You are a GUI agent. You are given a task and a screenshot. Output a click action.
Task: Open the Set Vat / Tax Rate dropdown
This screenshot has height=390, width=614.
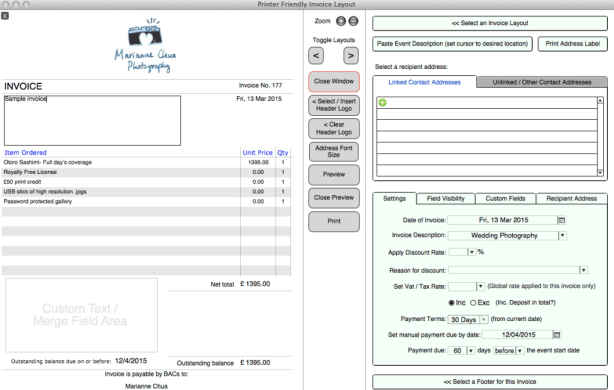point(480,287)
